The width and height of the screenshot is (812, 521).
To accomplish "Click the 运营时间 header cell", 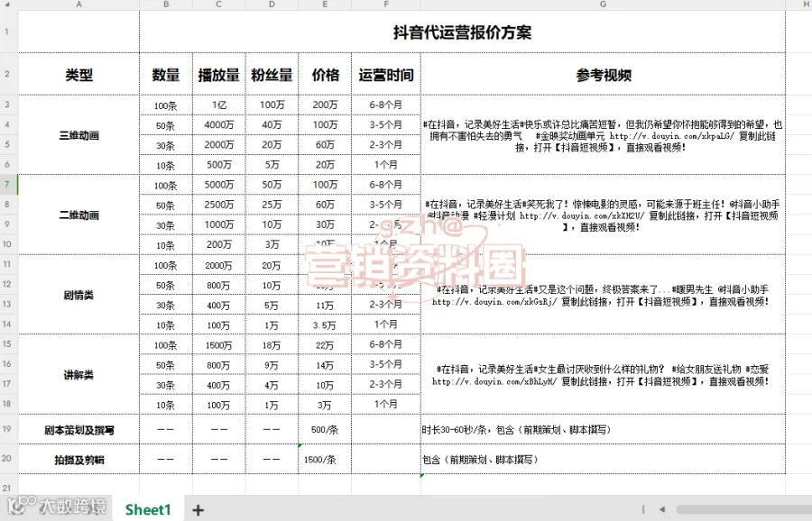I will pyautogui.click(x=386, y=74).
